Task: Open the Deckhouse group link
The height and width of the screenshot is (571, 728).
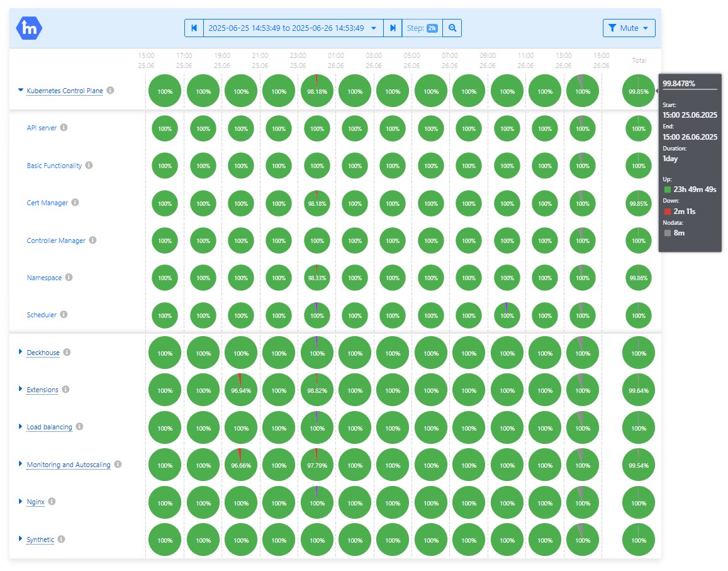Action: pos(43,353)
